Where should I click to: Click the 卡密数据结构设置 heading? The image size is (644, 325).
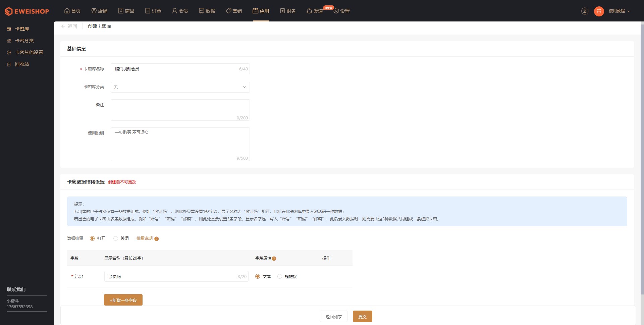86,182
